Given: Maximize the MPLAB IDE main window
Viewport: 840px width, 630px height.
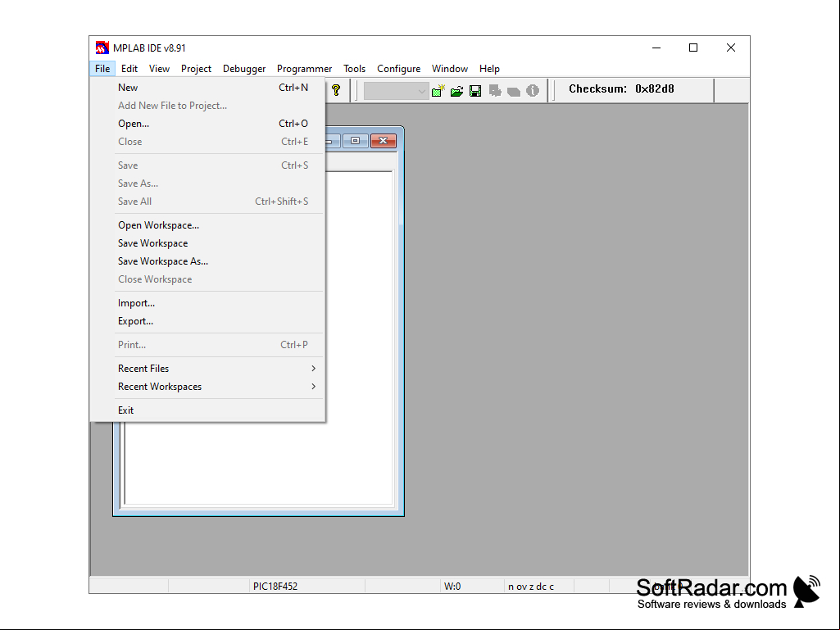Looking at the screenshot, I should (693, 48).
